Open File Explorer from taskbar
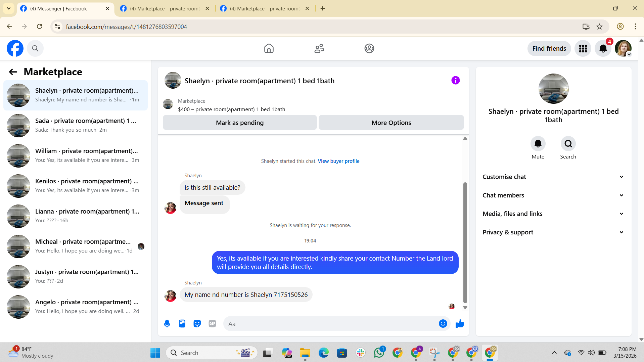 click(305, 353)
